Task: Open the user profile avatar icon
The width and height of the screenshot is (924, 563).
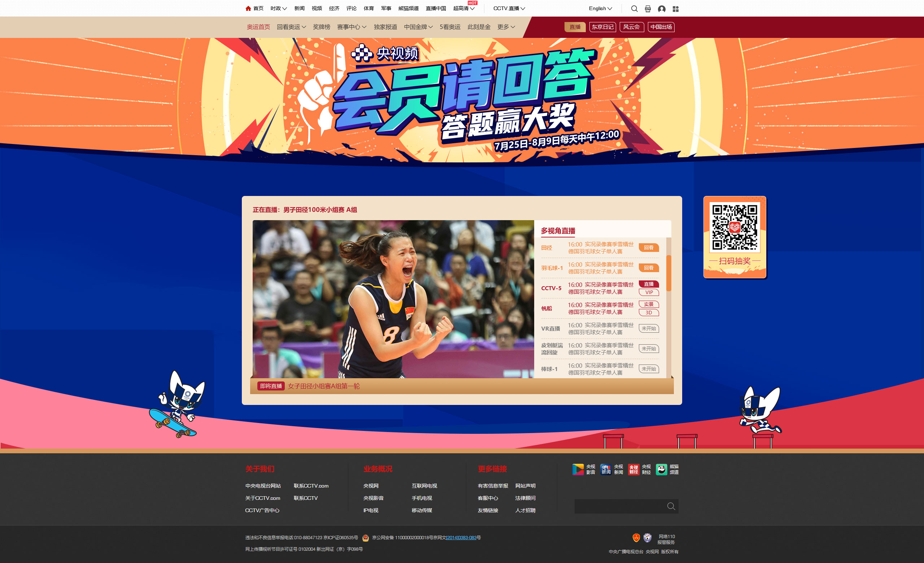Action: coord(662,9)
